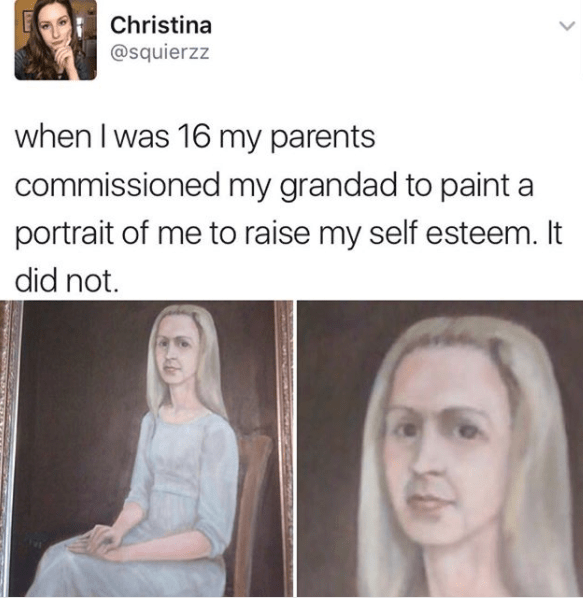Click the word 'commissioned' in the tweet

117,185
